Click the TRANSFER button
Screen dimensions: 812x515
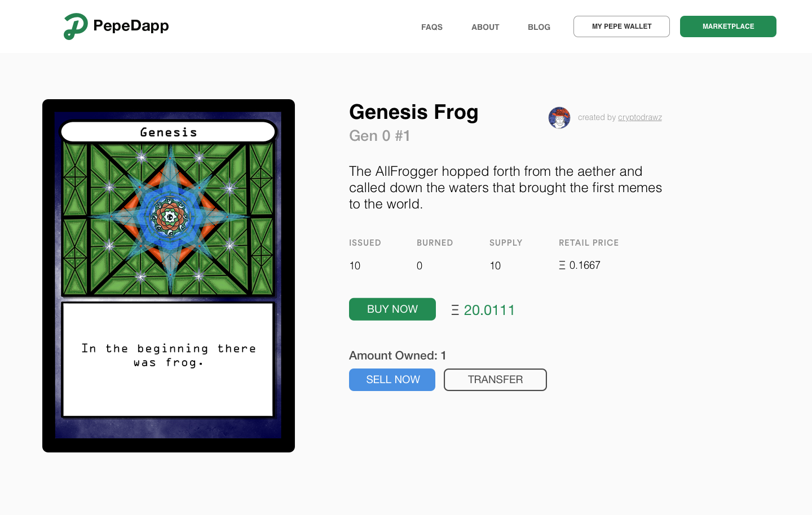(495, 380)
